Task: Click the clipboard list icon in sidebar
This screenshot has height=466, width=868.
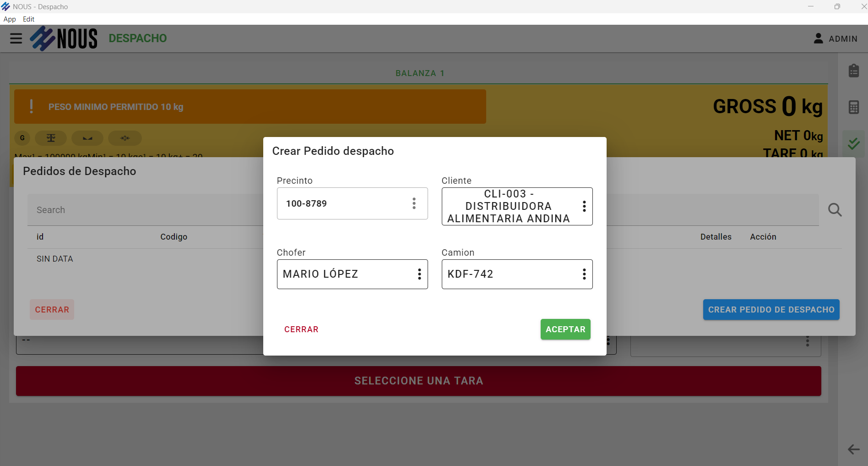Action: click(x=853, y=71)
